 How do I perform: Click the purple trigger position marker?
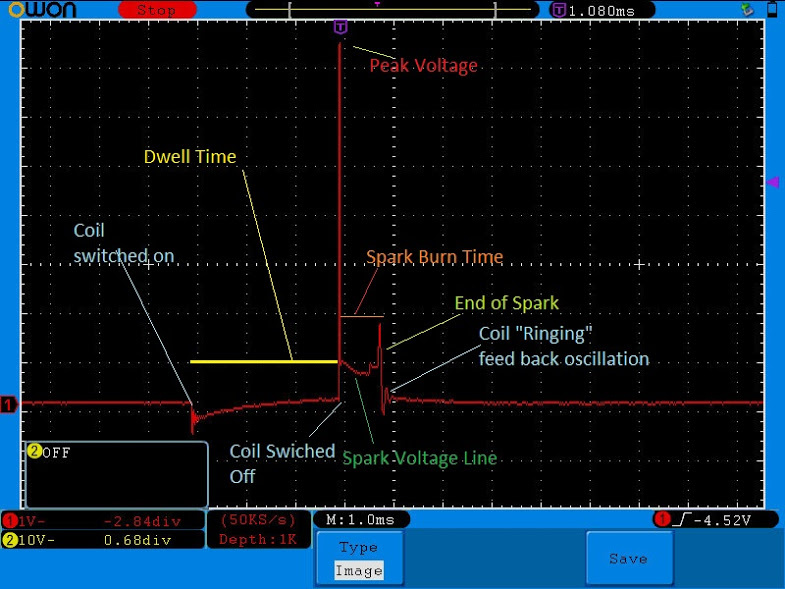coord(341,26)
